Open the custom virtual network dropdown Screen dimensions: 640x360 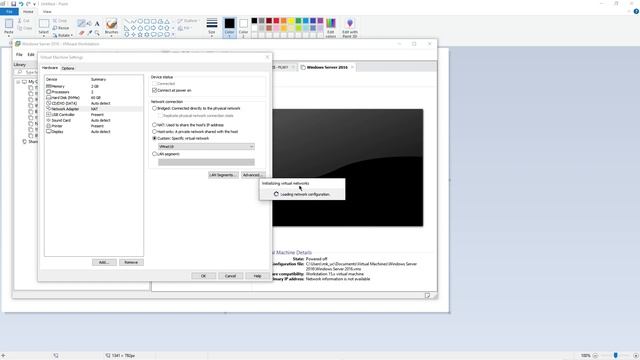click(206, 147)
